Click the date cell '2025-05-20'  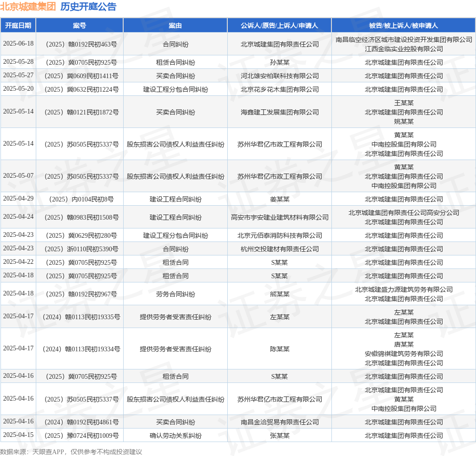click(18, 89)
